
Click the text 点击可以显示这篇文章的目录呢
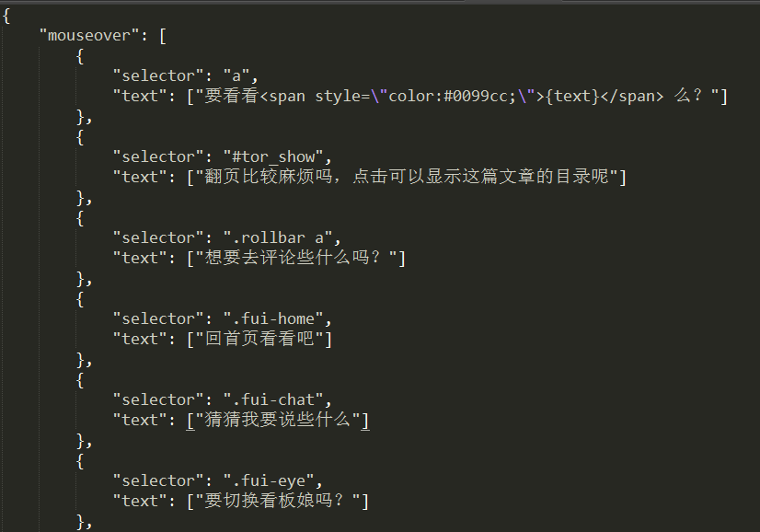coord(480,177)
